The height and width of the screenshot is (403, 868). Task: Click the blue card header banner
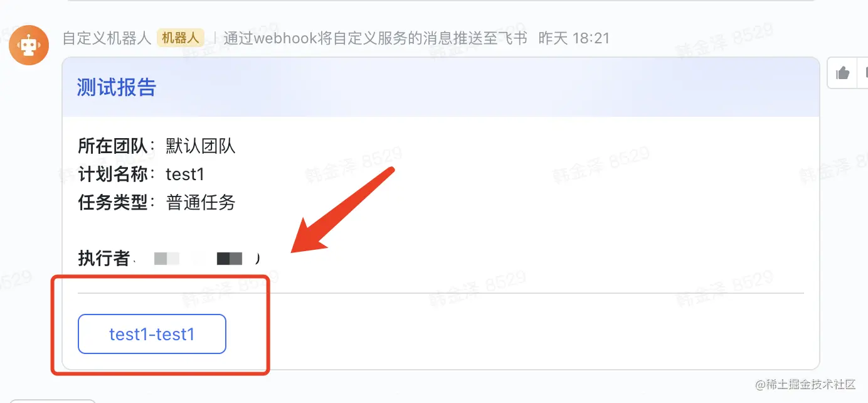click(441, 87)
